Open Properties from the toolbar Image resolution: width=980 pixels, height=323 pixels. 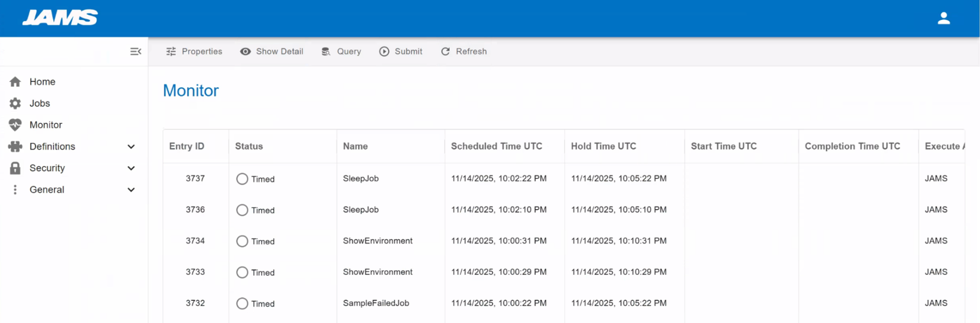(x=202, y=51)
